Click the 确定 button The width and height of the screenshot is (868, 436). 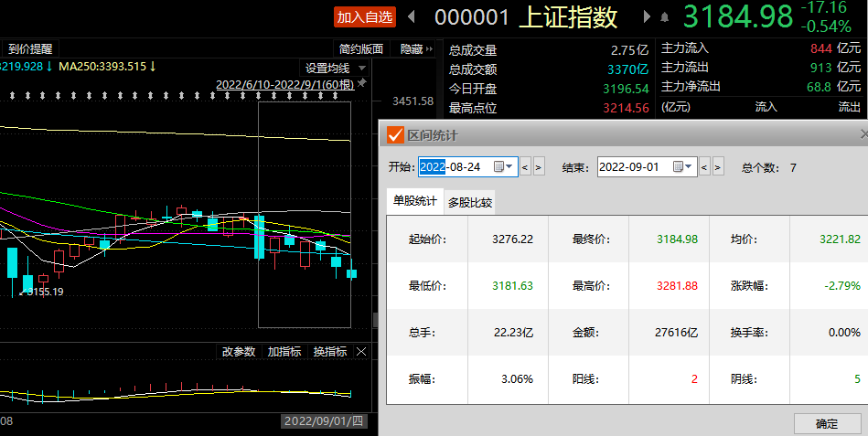(826, 424)
